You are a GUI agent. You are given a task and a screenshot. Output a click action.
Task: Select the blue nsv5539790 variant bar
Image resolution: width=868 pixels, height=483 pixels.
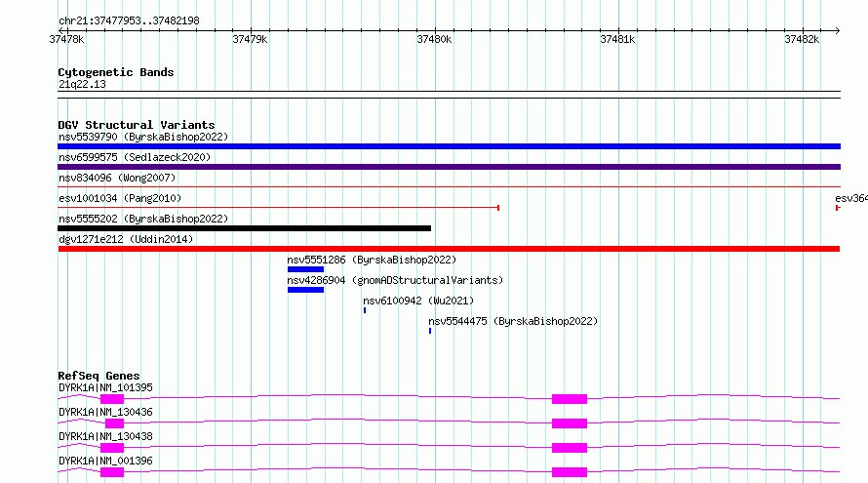pos(449,146)
